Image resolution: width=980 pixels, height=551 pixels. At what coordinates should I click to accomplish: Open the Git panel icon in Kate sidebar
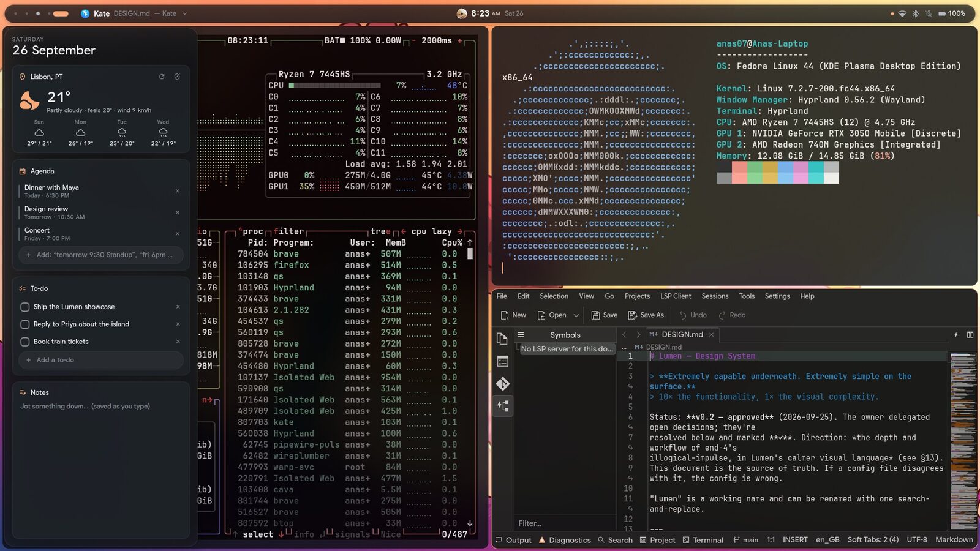coord(502,384)
